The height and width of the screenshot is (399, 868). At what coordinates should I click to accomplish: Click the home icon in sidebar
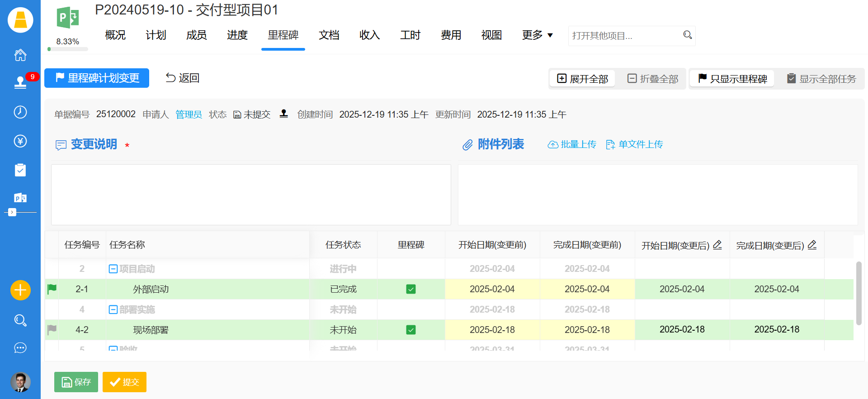[20, 55]
